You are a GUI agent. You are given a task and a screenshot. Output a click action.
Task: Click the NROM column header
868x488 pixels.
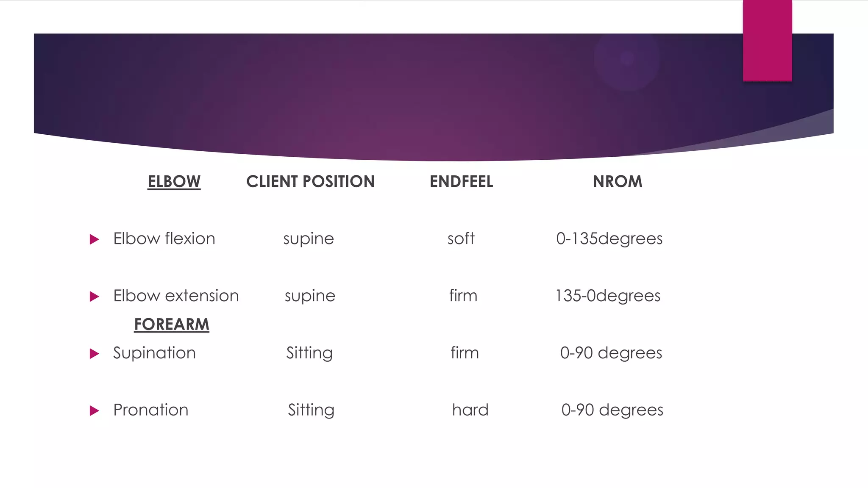(617, 182)
